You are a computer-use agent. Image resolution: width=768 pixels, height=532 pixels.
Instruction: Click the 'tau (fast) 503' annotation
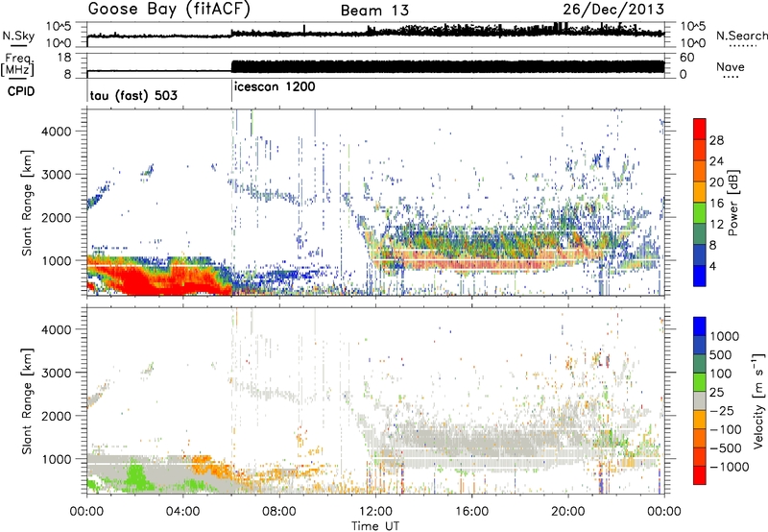click(x=133, y=95)
